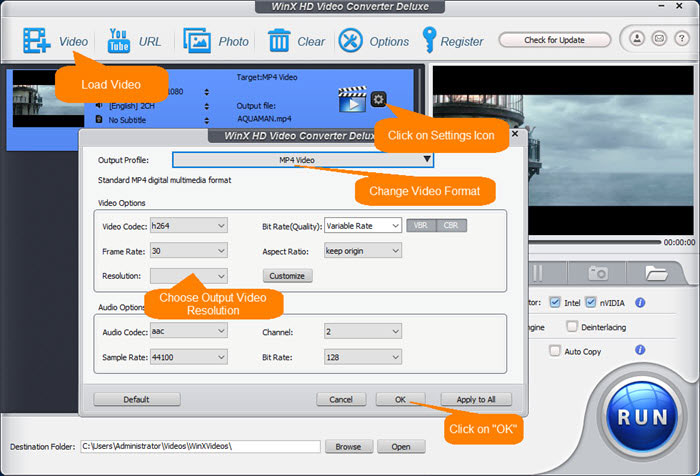Open the Output Profile dropdown
Viewport: 700px width, 476px height.
[x=303, y=160]
